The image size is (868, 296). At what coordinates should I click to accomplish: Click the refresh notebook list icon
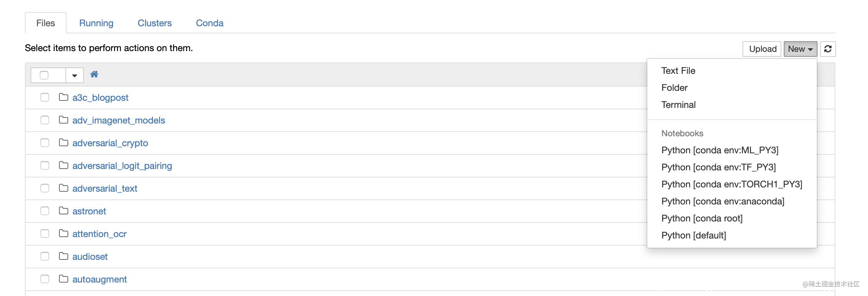828,49
